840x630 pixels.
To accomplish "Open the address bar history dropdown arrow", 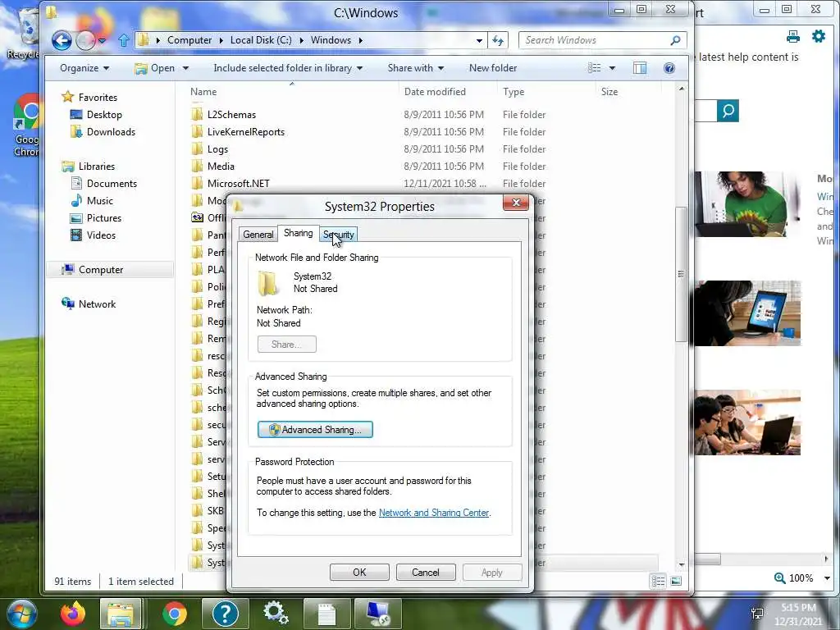I will (x=479, y=40).
